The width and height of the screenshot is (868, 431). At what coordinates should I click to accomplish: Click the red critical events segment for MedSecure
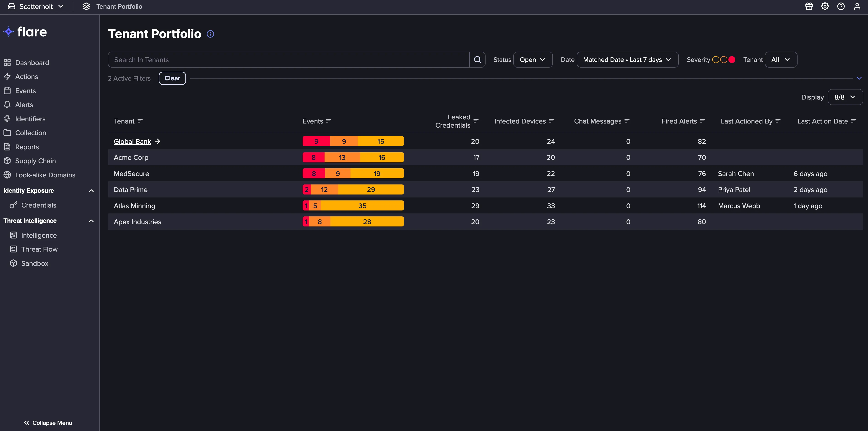click(314, 174)
